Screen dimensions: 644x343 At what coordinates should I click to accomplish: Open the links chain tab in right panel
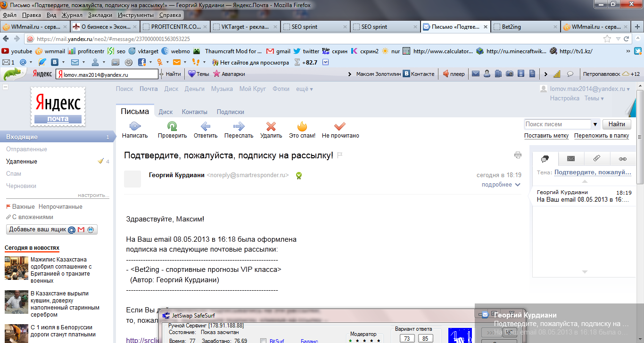tap(622, 159)
